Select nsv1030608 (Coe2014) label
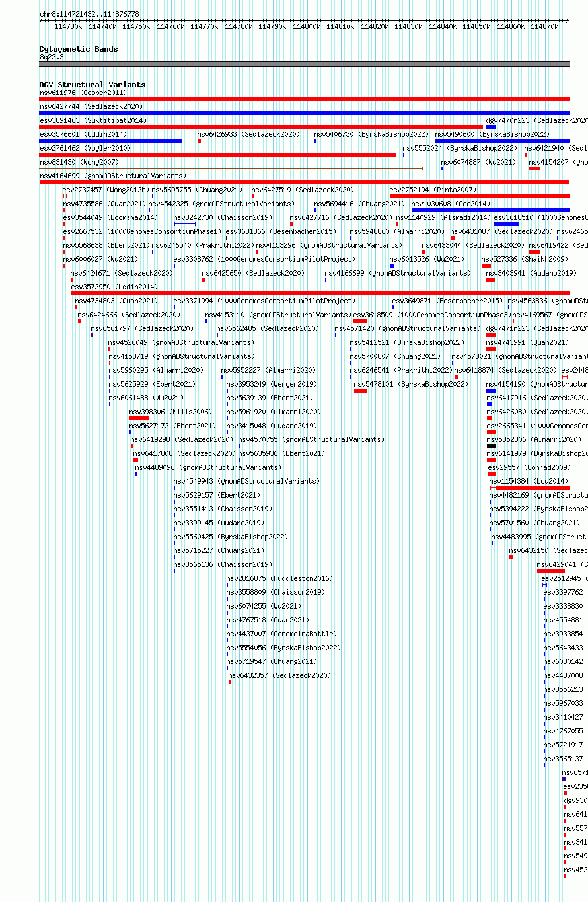588x902 pixels. click(451, 204)
